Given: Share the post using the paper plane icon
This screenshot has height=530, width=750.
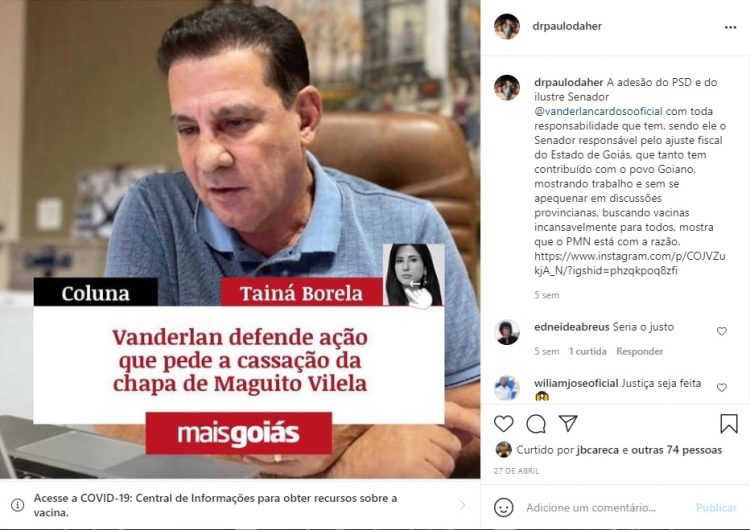Looking at the screenshot, I should 568,423.
